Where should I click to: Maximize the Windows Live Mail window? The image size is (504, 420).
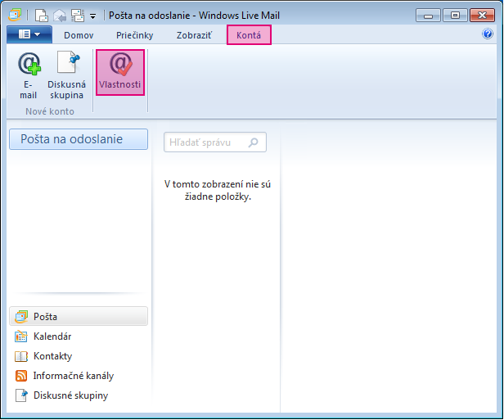point(455,15)
